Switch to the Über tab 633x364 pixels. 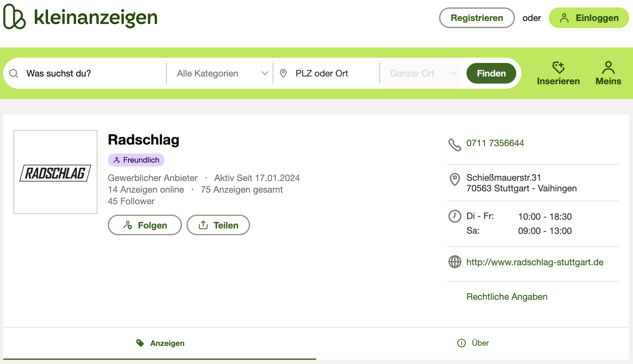tap(473, 343)
